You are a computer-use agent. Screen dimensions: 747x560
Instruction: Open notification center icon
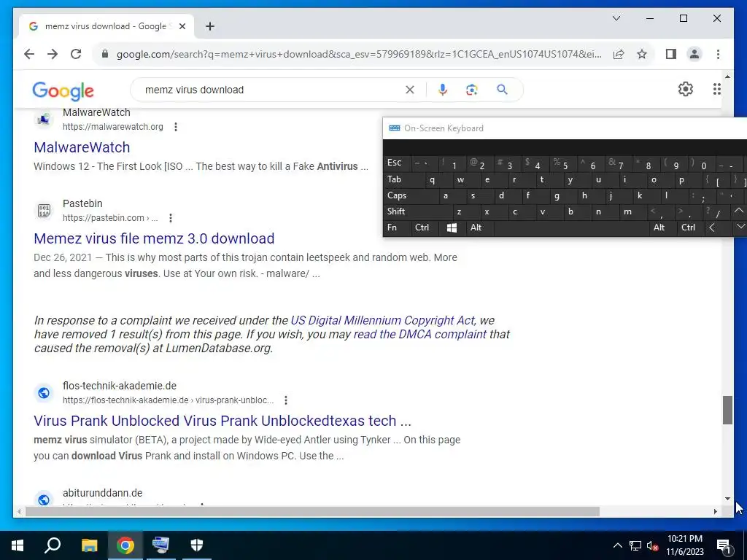724,545
